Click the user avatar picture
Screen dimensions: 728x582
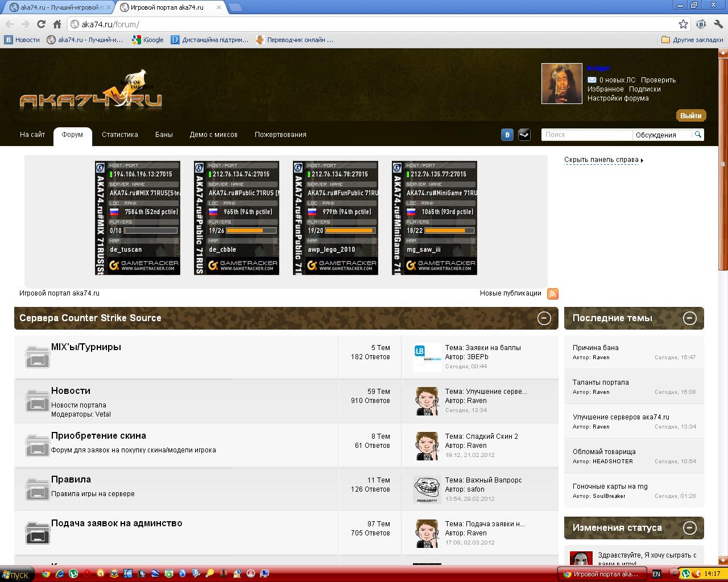[562, 84]
